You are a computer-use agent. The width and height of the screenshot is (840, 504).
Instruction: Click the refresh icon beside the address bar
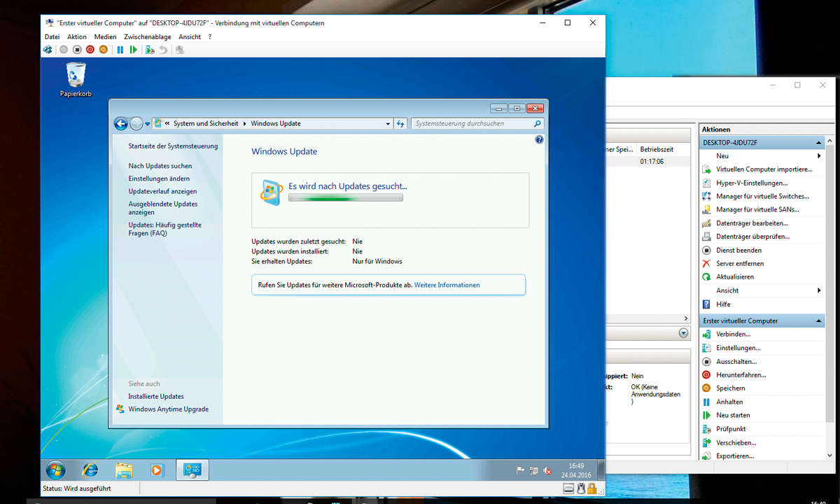[x=400, y=123]
